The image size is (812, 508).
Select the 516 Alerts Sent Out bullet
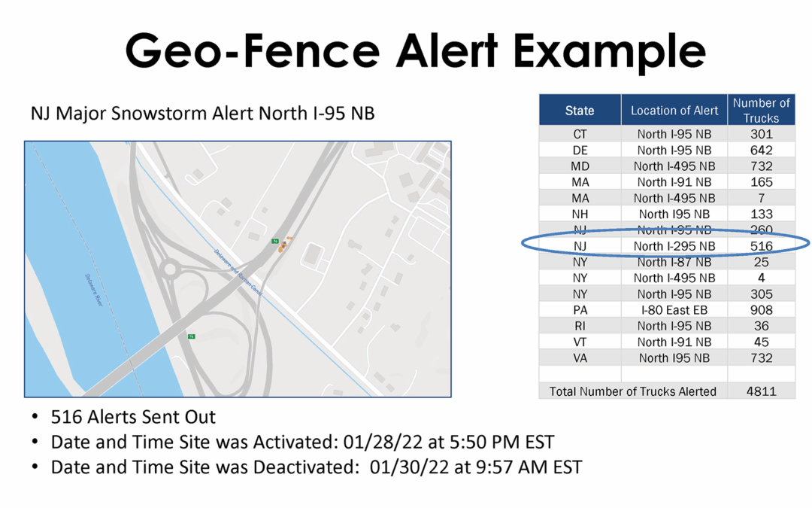(x=133, y=418)
